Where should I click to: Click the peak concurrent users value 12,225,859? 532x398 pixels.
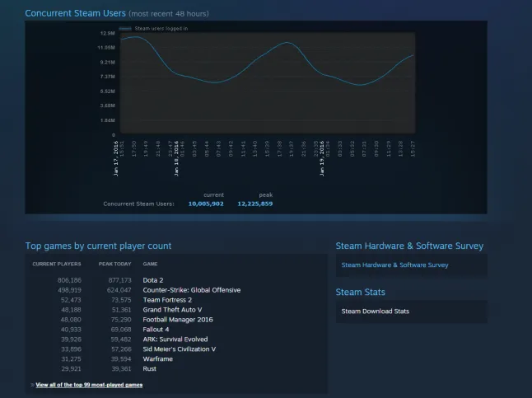coord(255,204)
